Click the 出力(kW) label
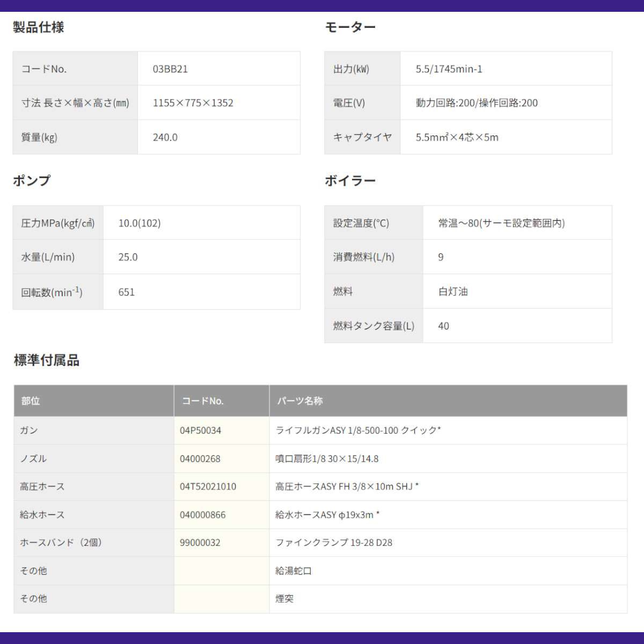This screenshot has height=644, width=644. point(351,69)
